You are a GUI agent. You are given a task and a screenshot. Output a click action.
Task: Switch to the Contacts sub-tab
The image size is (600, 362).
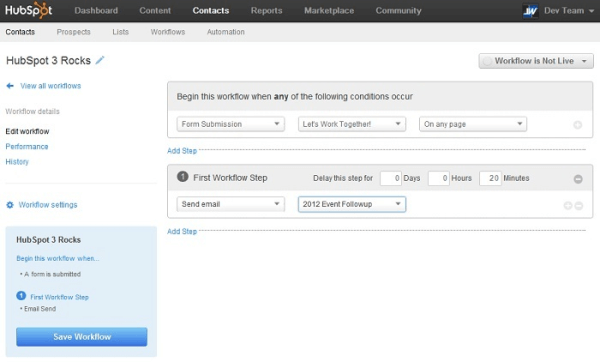pos(20,32)
